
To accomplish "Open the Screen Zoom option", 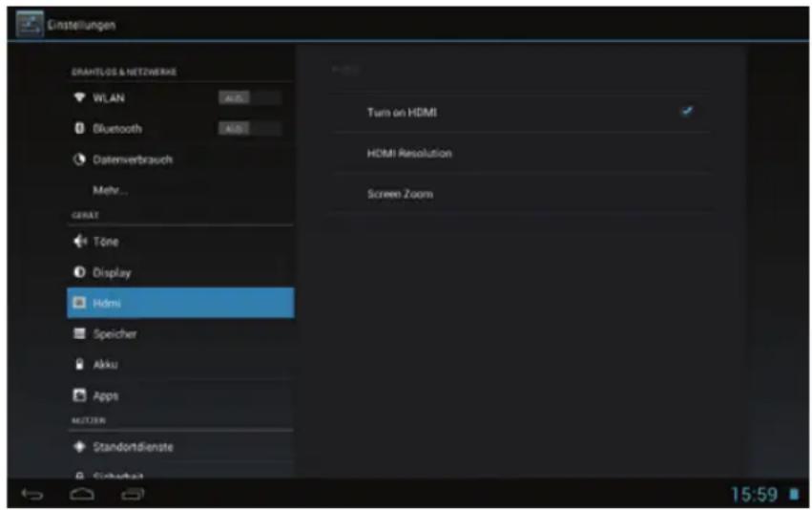I will [520, 193].
